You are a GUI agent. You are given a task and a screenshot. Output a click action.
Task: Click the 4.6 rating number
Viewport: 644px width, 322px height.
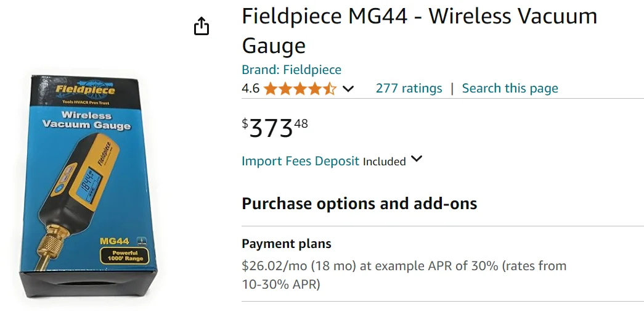(250, 88)
